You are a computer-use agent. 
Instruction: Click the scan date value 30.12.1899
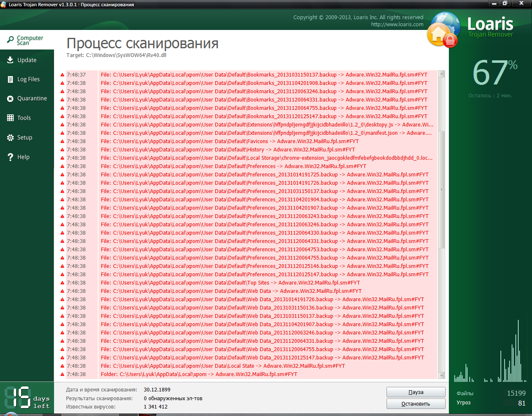157,390
